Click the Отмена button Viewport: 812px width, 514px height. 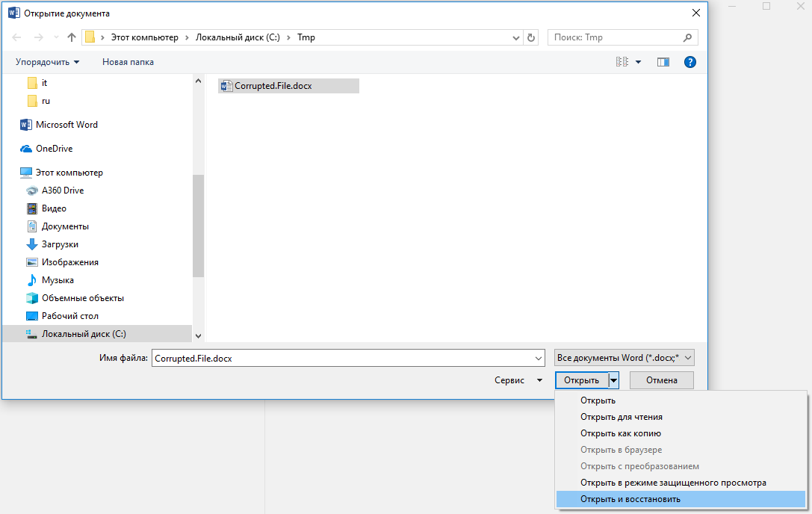coord(661,380)
